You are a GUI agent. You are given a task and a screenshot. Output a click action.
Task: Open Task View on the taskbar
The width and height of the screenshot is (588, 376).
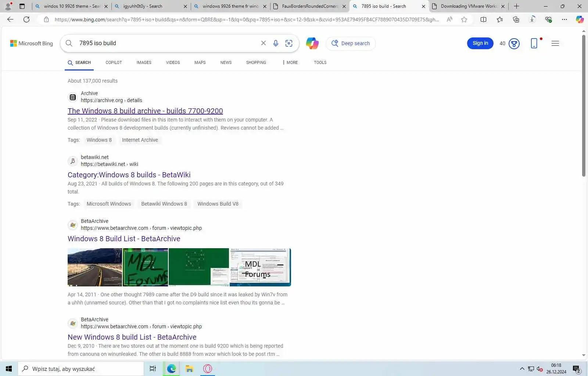coord(153,369)
